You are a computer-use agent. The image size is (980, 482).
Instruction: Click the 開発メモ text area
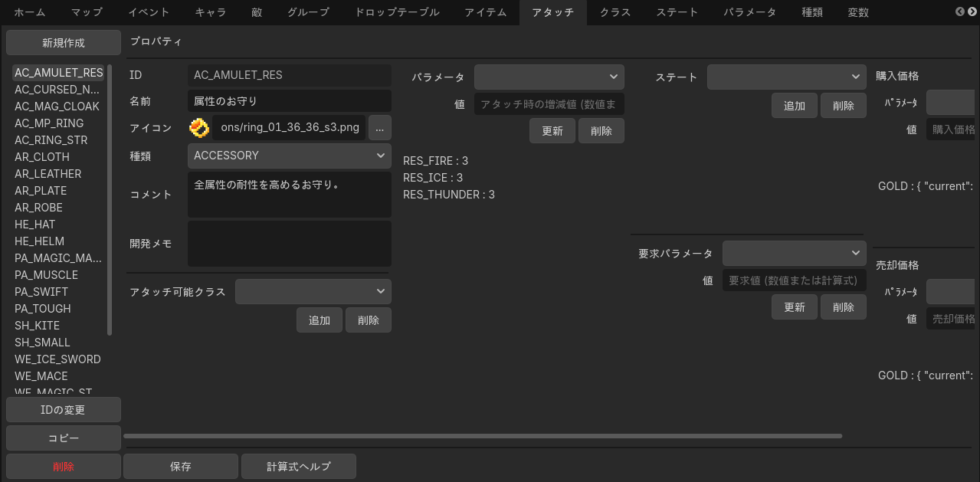pyautogui.click(x=290, y=244)
